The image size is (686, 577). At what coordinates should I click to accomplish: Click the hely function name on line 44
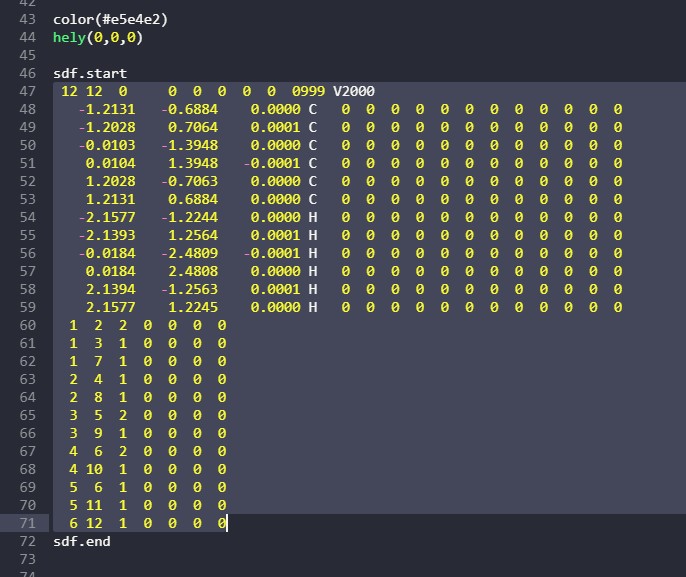(x=69, y=37)
